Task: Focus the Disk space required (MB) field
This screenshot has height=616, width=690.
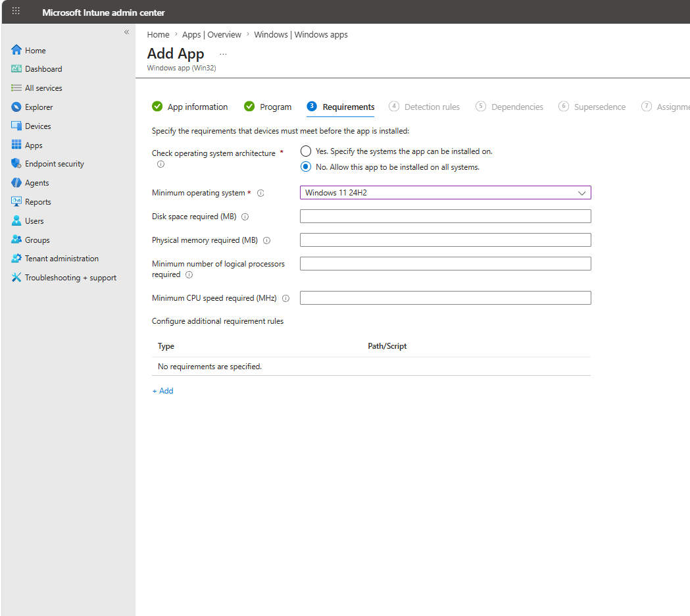Action: [x=445, y=217]
